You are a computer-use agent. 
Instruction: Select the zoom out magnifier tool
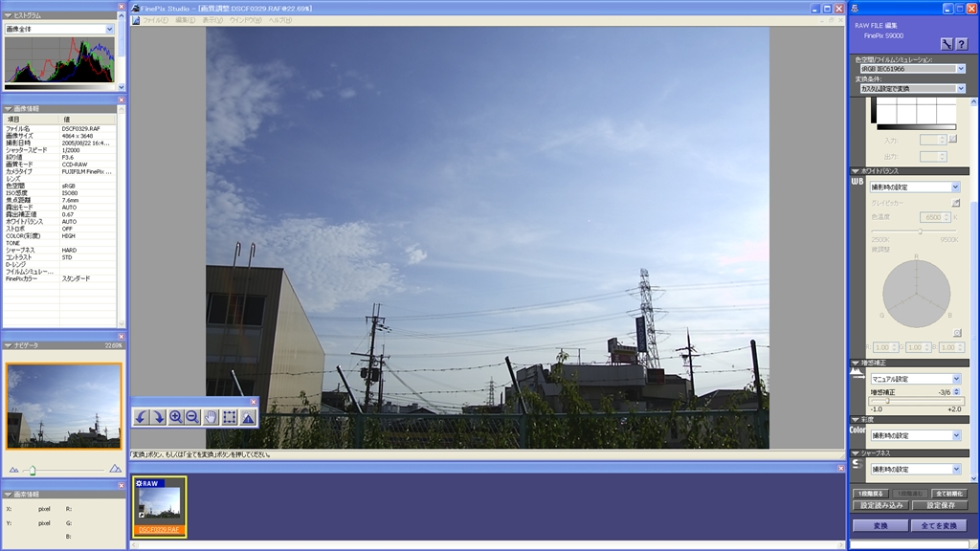(192, 417)
